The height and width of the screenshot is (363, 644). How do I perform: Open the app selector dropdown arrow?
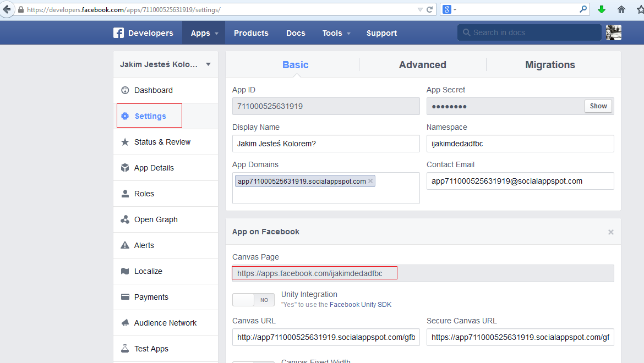208,64
